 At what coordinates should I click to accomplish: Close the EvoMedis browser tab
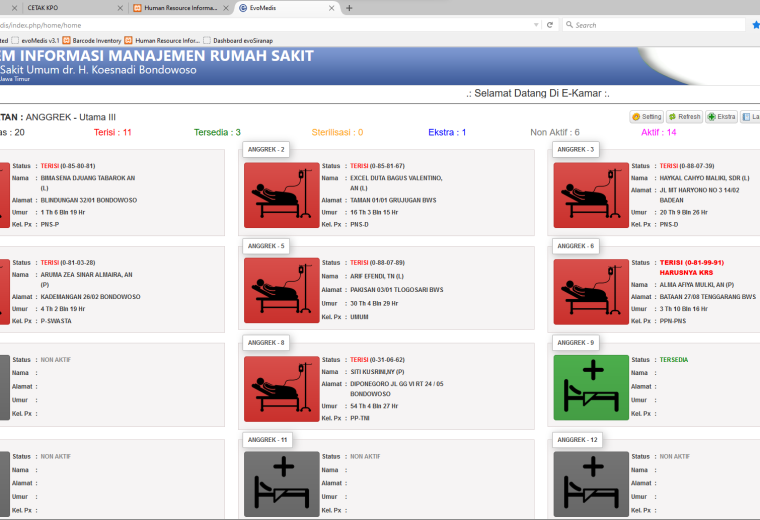332,8
